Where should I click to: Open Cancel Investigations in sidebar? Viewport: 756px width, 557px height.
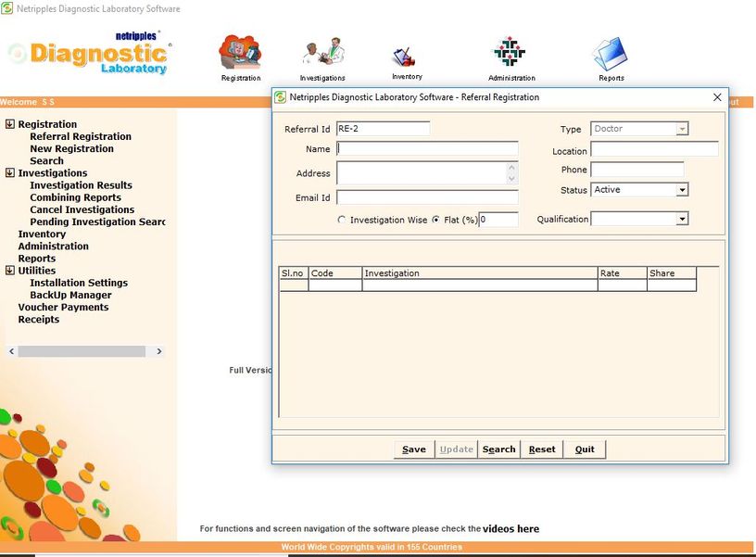[x=82, y=209]
